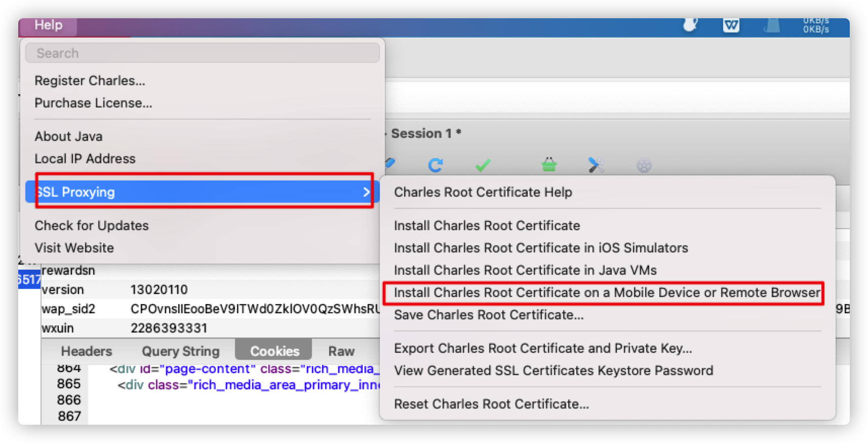Select the Cookies tab
This screenshot has height=443, width=868.
(274, 351)
